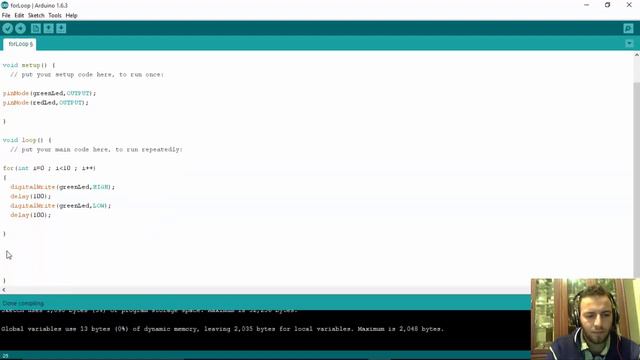Click the first 'delay(100);' line
This screenshot has height=360, width=640.
[31, 196]
